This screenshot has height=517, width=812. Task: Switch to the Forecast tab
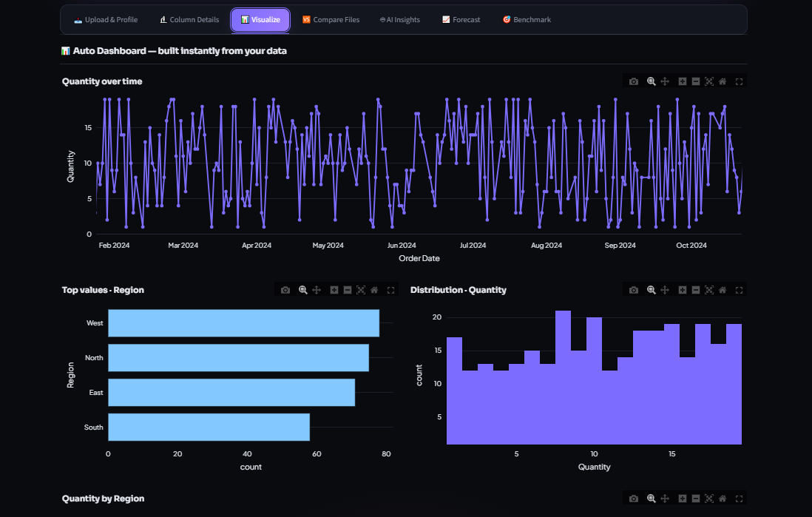click(x=461, y=20)
